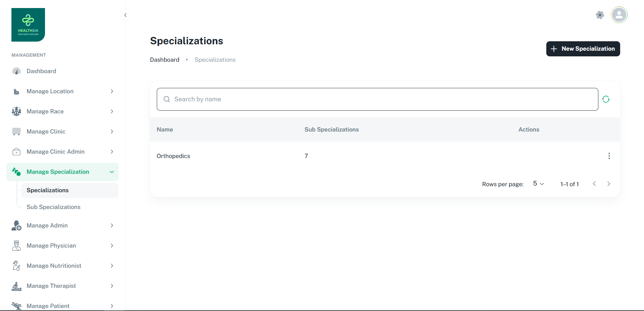Screen dimensions: 644x311
Task: Click the New Specialization button
Action: click(x=583, y=49)
